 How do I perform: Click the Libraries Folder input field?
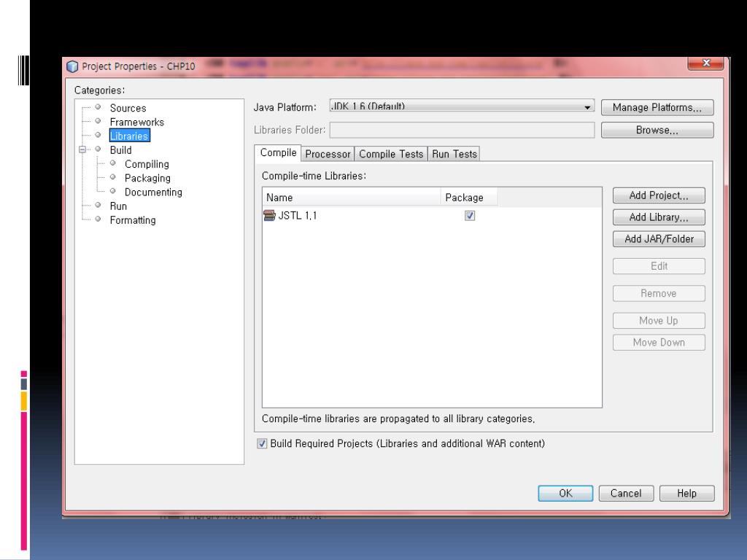pos(462,130)
